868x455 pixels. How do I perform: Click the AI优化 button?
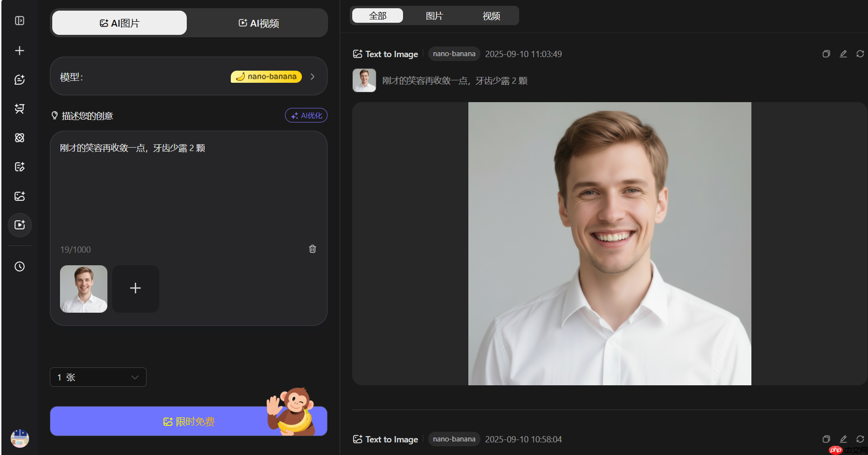point(306,116)
